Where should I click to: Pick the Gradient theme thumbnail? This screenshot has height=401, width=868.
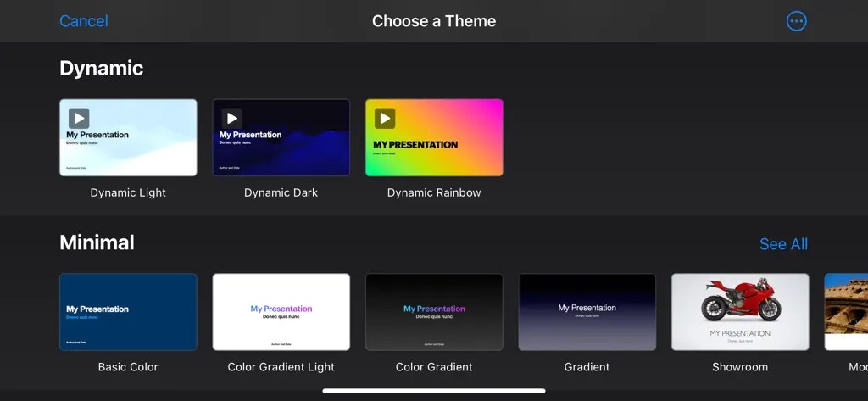(x=587, y=312)
